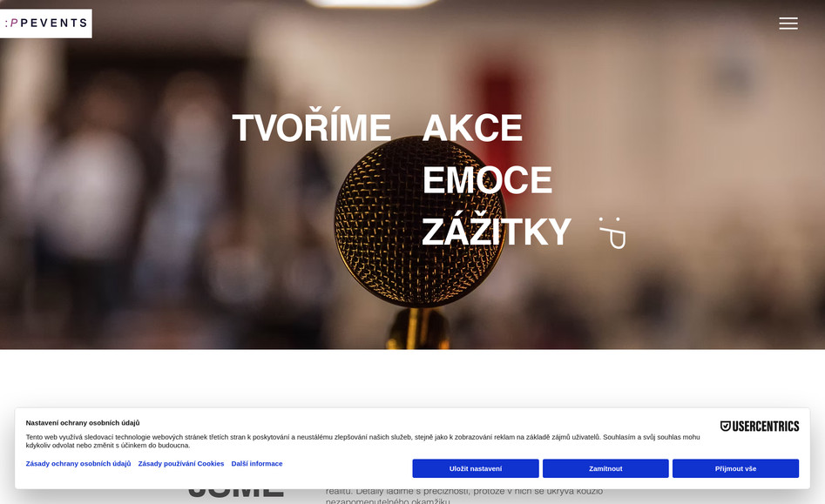Select the EMOCE heading word
This screenshot has height=504, width=825.
coord(486,180)
